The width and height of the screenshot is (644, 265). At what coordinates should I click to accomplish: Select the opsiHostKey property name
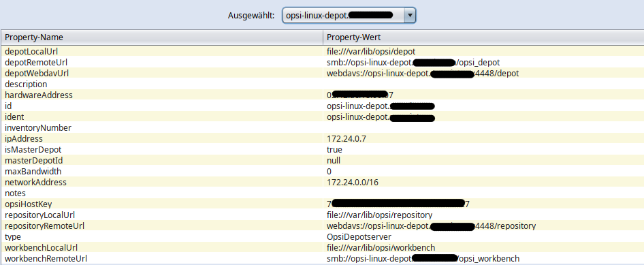click(x=29, y=204)
